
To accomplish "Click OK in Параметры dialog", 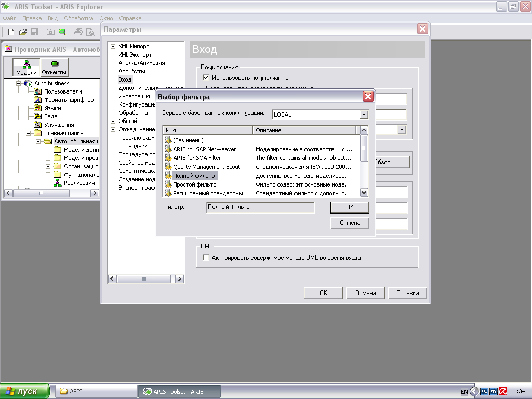I will point(323,293).
